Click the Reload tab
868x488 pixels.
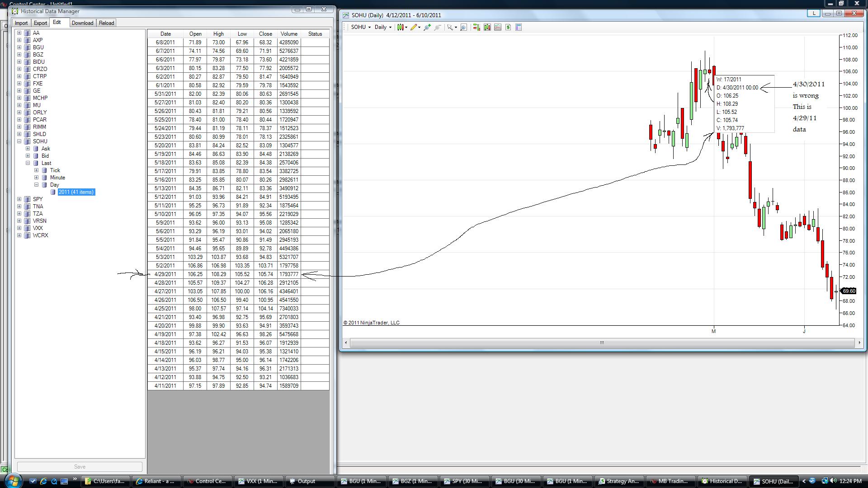(x=107, y=23)
